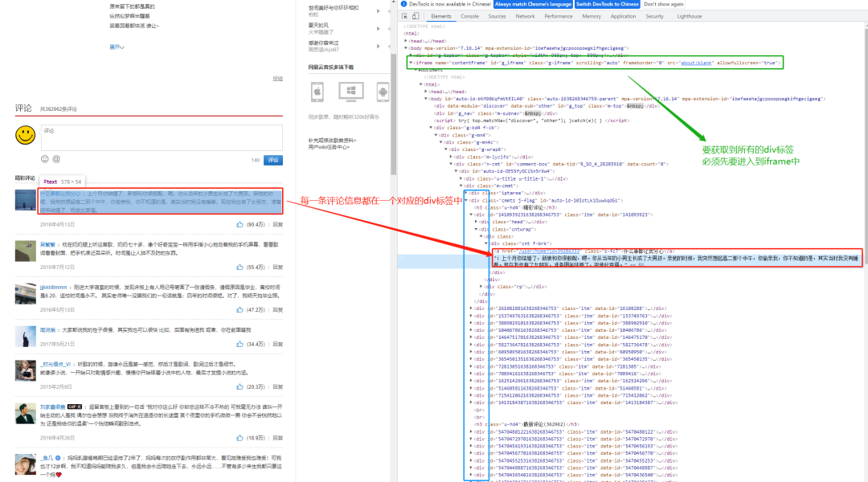The image size is (868, 482).
Task: Reply to the comment dated 2016年5月13日
Action: pos(278,309)
